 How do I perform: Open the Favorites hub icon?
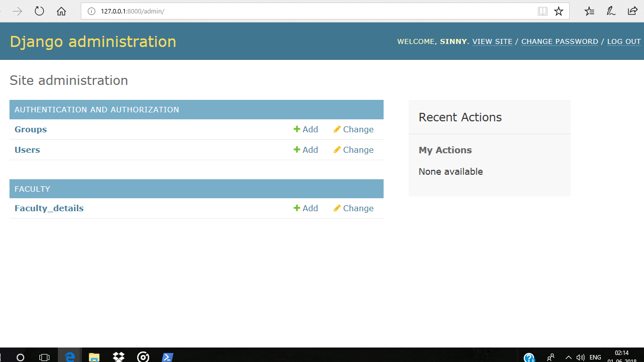click(x=590, y=11)
